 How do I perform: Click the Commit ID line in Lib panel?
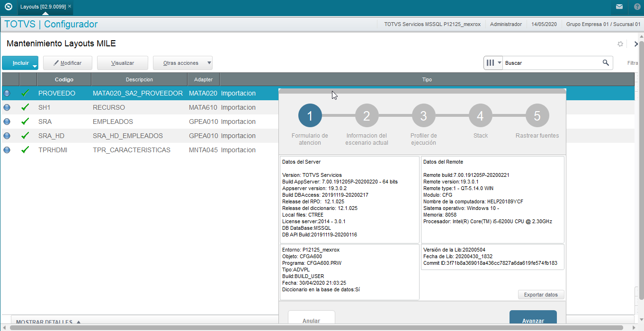490,263
